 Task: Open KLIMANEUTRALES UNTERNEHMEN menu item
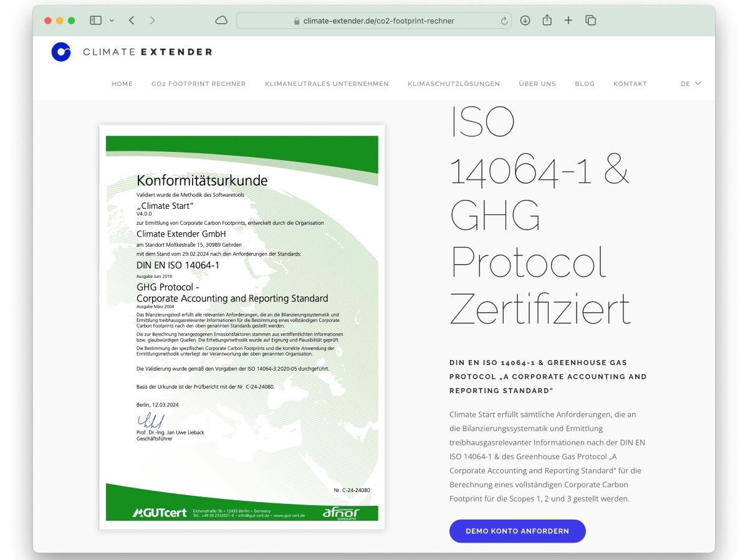[327, 84]
